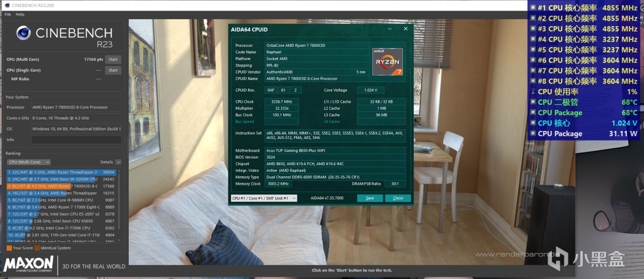Start the CPU (Multi Core) test
Screen dimensions: 644x279
tap(113, 59)
